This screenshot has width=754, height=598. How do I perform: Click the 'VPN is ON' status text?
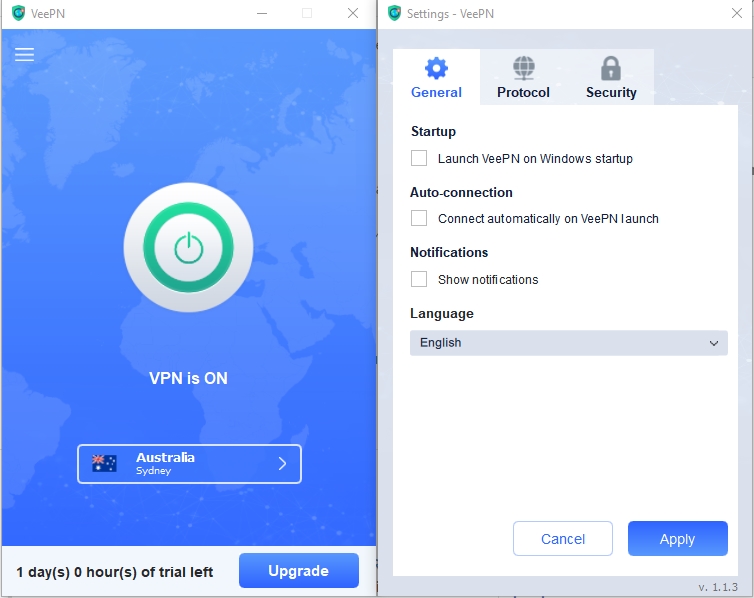(188, 378)
